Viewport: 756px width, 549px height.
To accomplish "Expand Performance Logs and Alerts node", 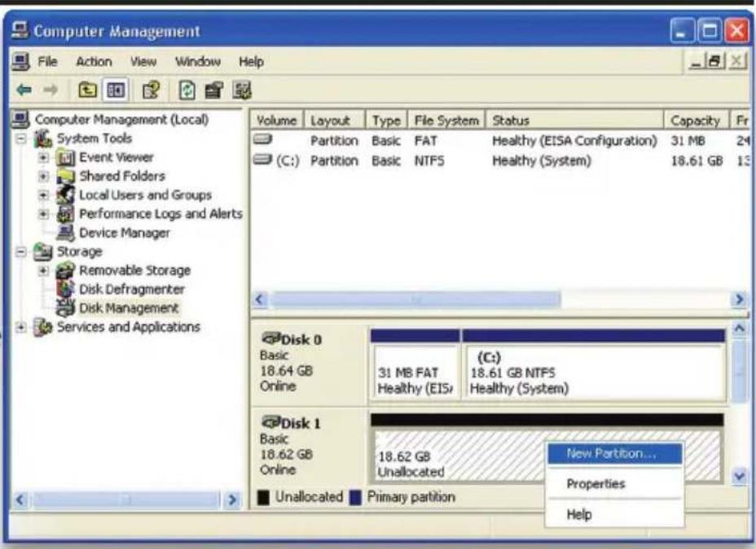I will pyautogui.click(x=43, y=214).
